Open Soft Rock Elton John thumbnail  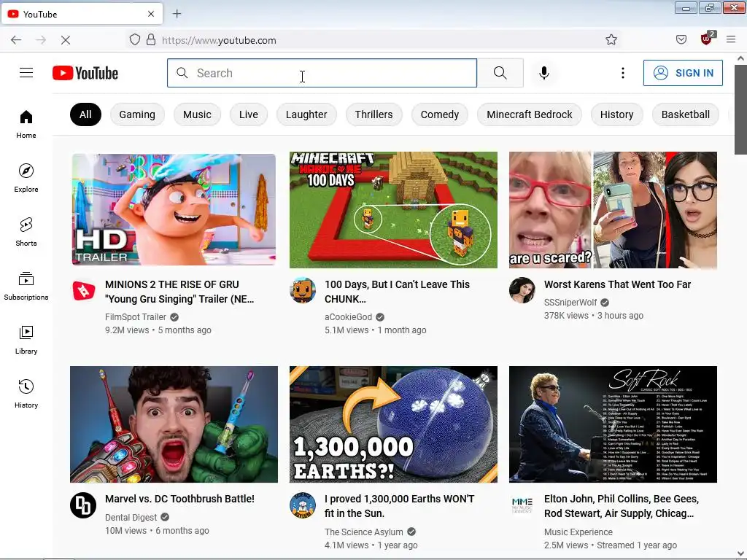(613, 424)
